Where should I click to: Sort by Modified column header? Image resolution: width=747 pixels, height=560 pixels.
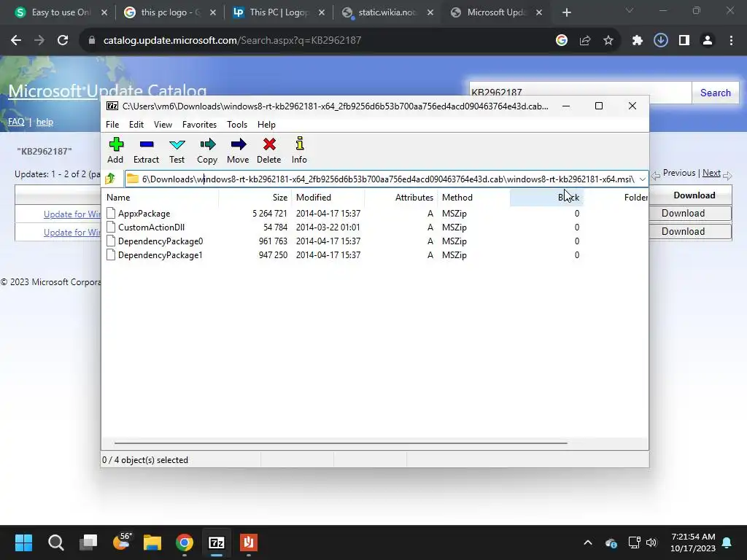coord(328,197)
